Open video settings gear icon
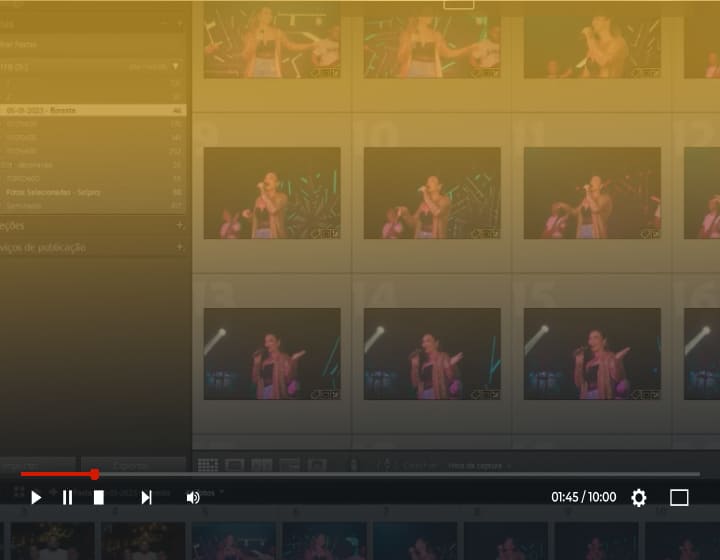The width and height of the screenshot is (720, 560). pos(639,497)
